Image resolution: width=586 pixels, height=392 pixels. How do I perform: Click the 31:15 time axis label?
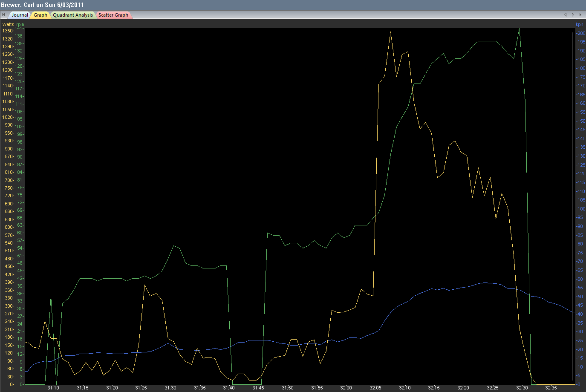click(83, 388)
